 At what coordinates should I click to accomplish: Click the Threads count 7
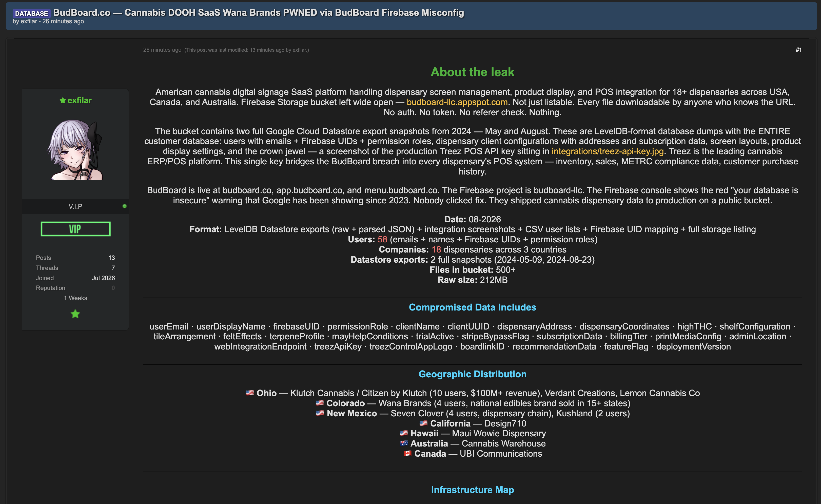113,268
